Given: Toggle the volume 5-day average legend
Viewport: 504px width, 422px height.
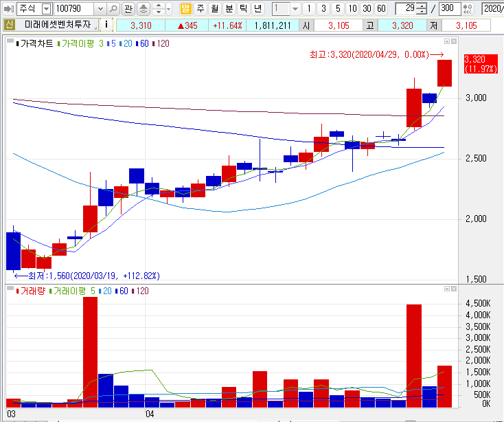Looking at the screenshot, I should 93,291.
